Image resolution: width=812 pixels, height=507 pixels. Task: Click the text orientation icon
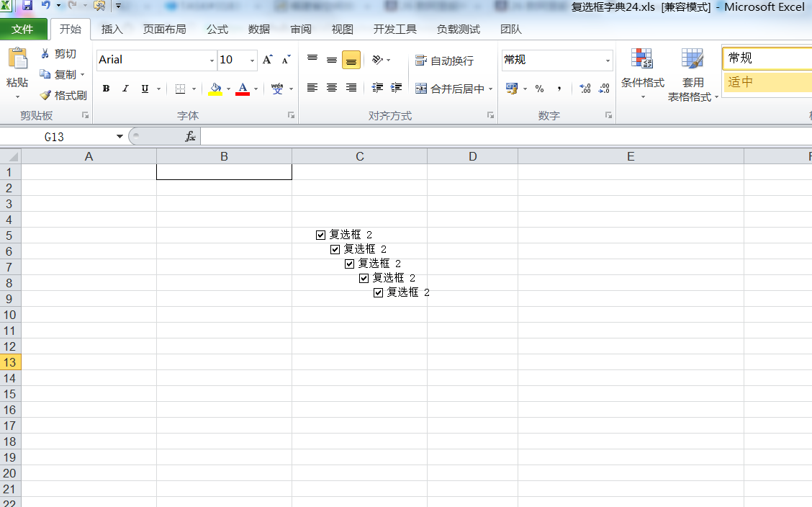pyautogui.click(x=377, y=60)
